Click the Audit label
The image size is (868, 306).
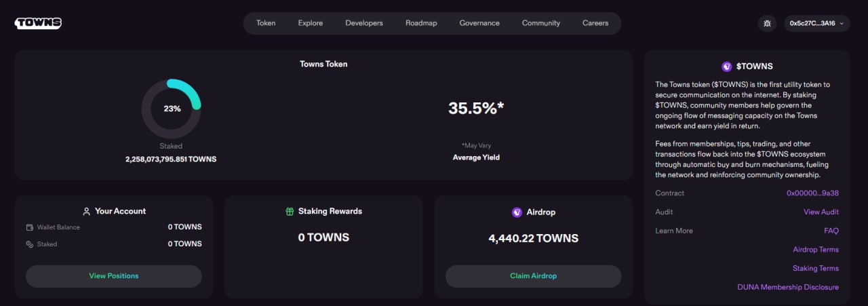pyautogui.click(x=665, y=212)
